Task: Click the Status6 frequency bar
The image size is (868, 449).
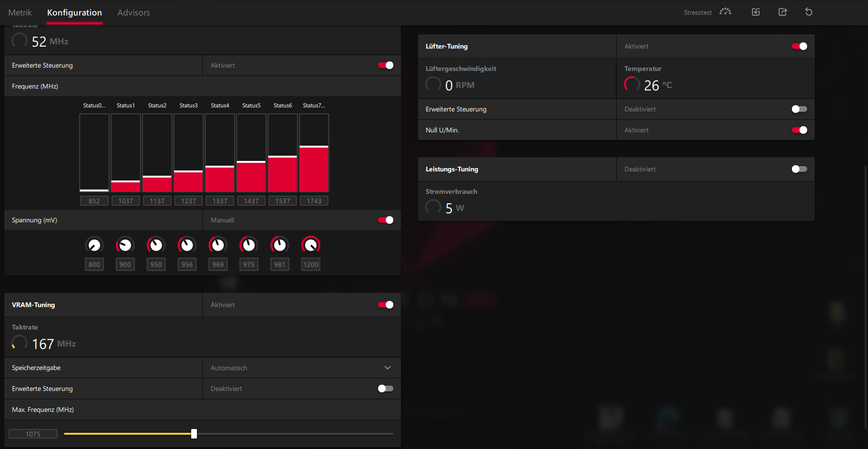Action: [x=283, y=152]
